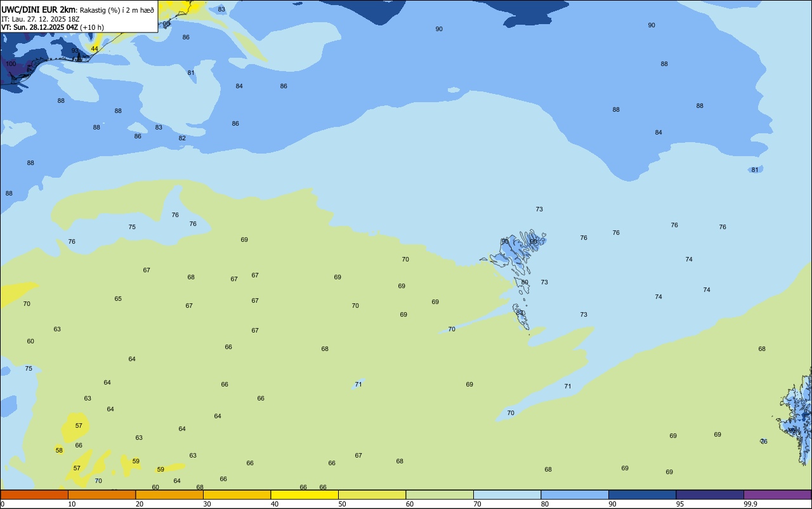Pick the 60–70 light green legend swatch
Image resolution: width=812 pixels, height=509 pixels.
point(440,494)
